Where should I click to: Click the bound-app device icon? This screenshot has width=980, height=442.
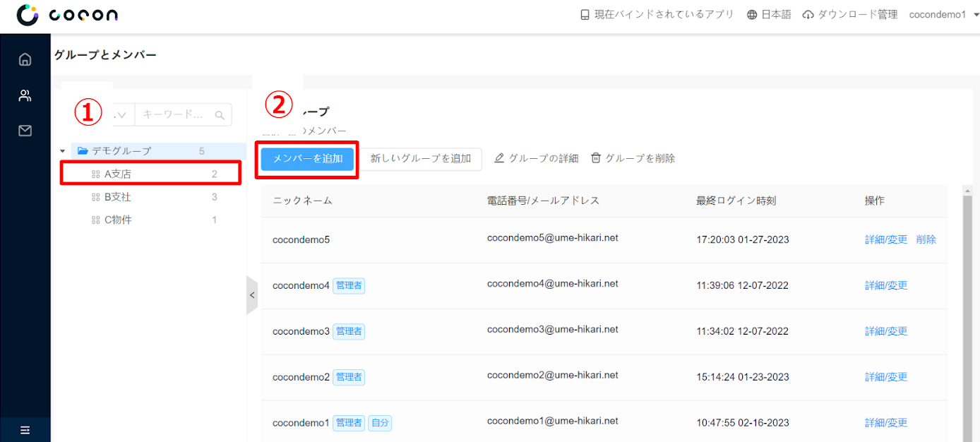pos(585,15)
